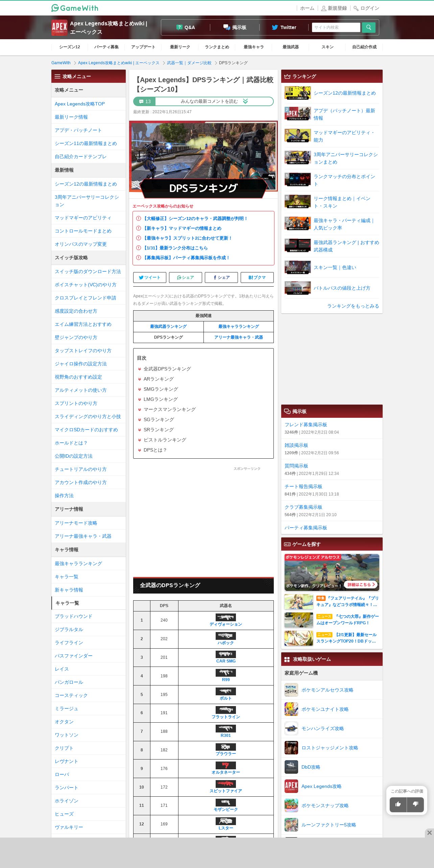This screenshot has height=868, width=434.
Task: Click the ディヴォーション weapon icon
Action: coord(226,617)
